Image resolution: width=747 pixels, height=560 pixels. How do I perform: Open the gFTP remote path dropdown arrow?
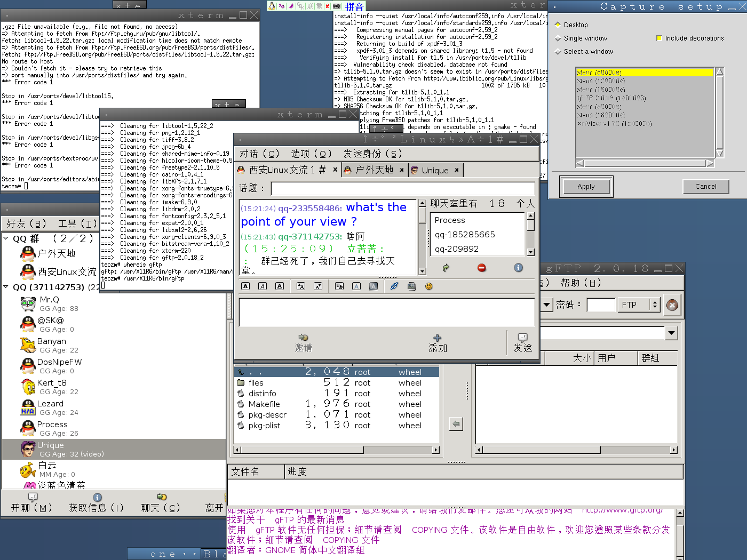(671, 333)
